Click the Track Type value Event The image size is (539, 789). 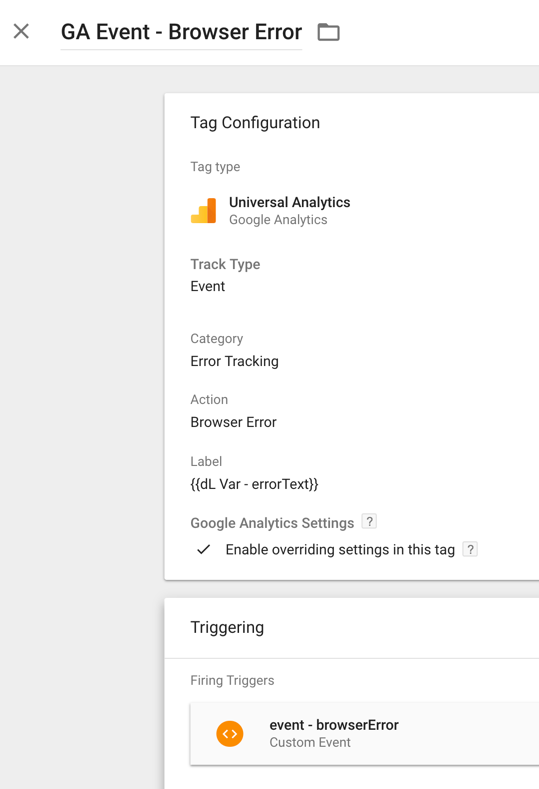207,286
